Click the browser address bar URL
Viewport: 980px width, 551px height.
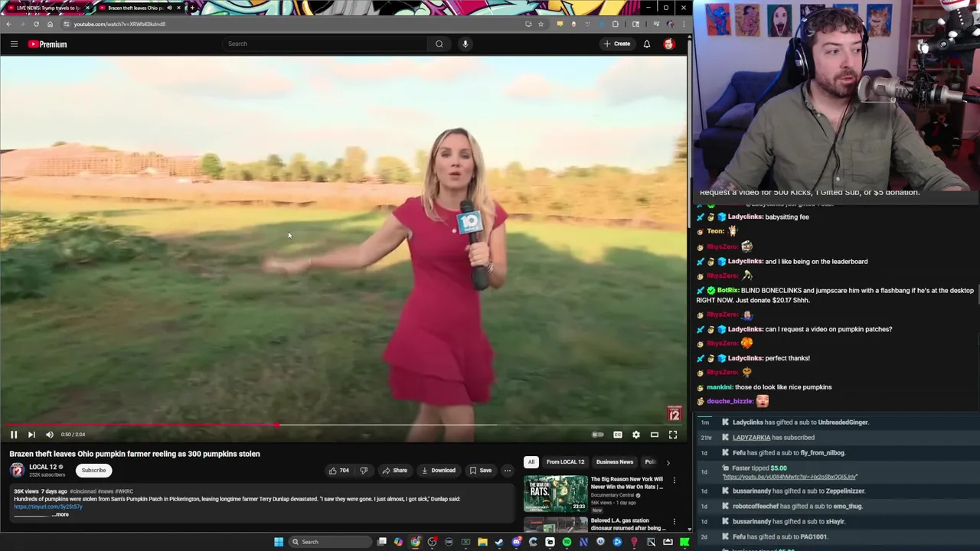pos(119,24)
